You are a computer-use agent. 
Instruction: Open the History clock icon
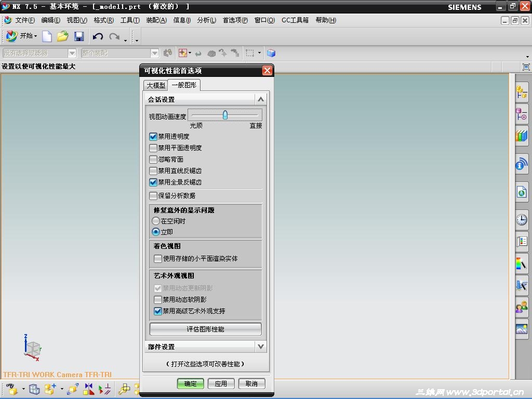coord(522,220)
